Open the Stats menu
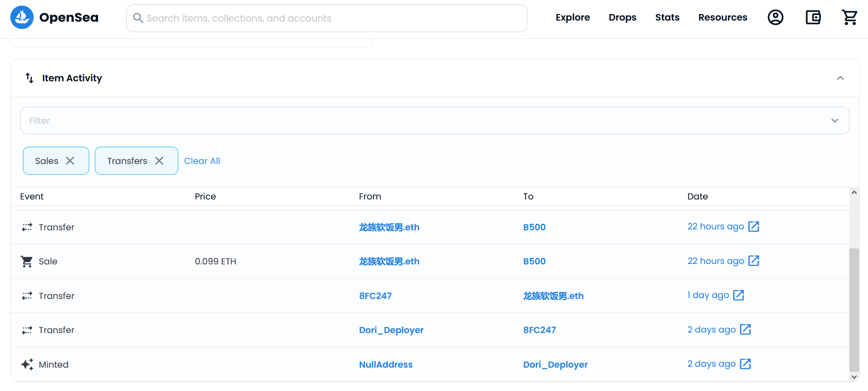The width and height of the screenshot is (868, 391). 667,17
